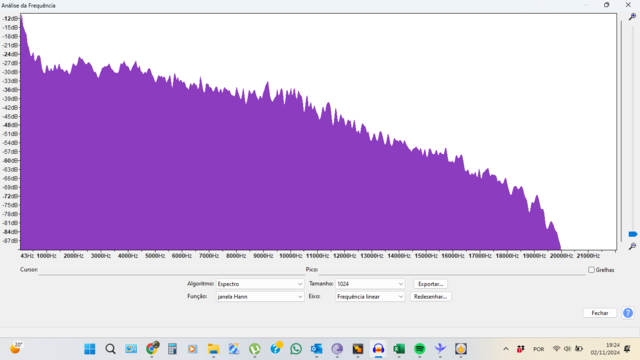Click the Exportar... button
This screenshot has height=360, width=640.
430,284
